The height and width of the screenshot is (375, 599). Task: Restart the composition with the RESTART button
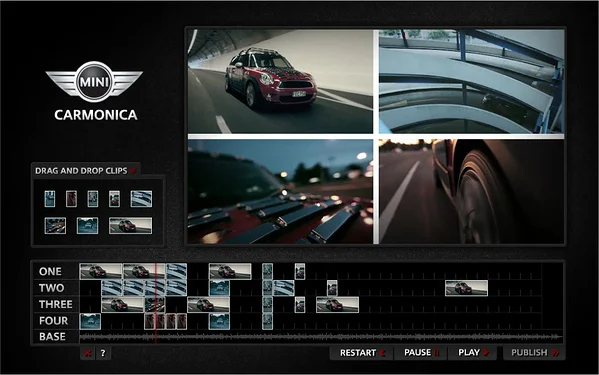click(x=362, y=352)
